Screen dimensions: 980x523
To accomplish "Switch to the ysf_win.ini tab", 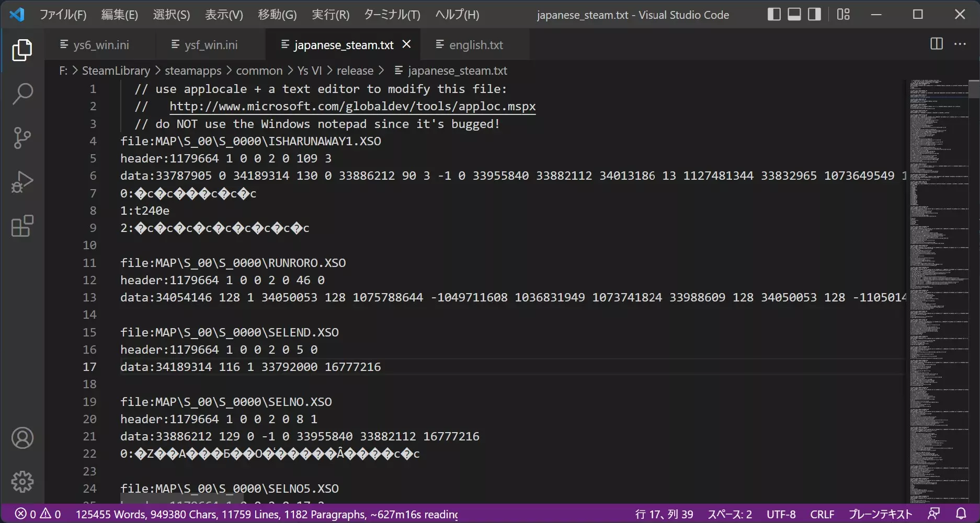I will click(x=211, y=45).
